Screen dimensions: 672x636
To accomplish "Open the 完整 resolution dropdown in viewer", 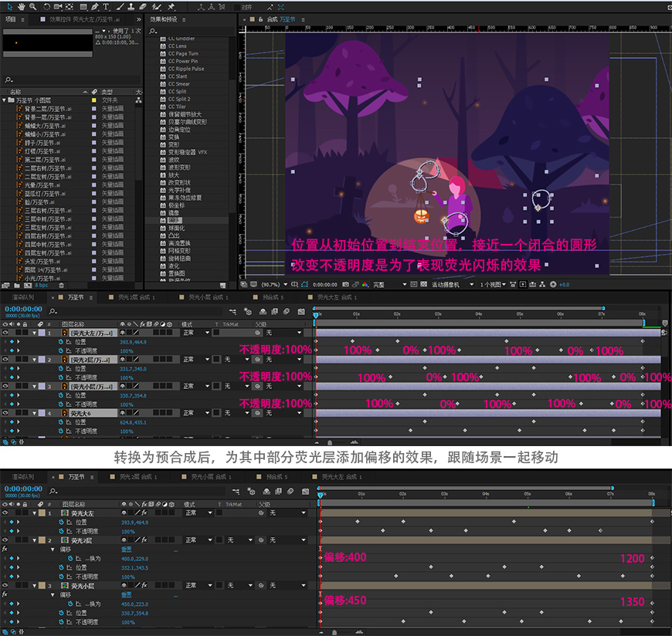I will tap(389, 284).
